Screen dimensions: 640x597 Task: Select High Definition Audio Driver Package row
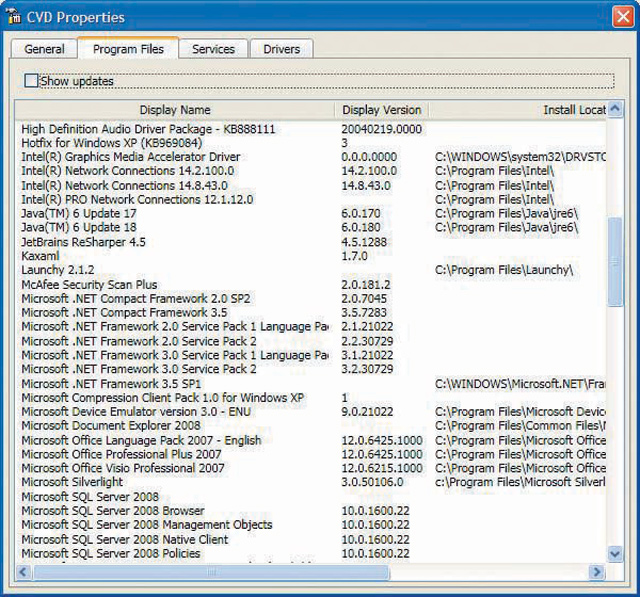point(148,129)
